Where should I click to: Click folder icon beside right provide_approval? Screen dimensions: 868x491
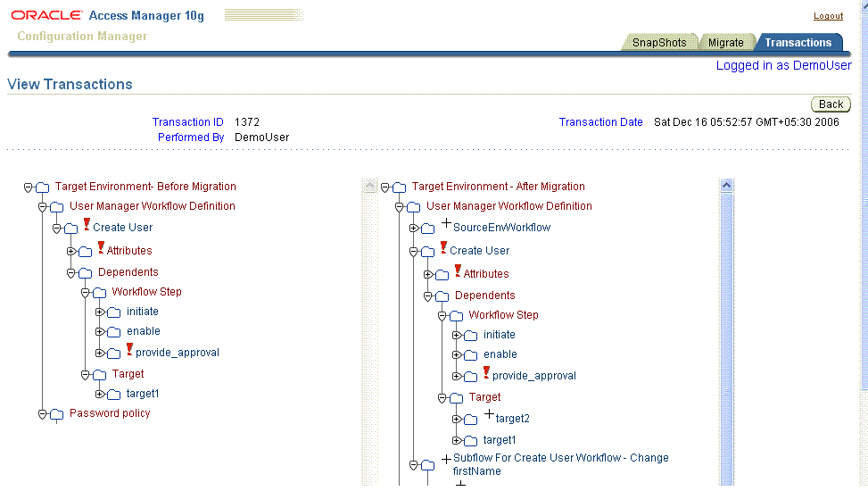(x=471, y=377)
